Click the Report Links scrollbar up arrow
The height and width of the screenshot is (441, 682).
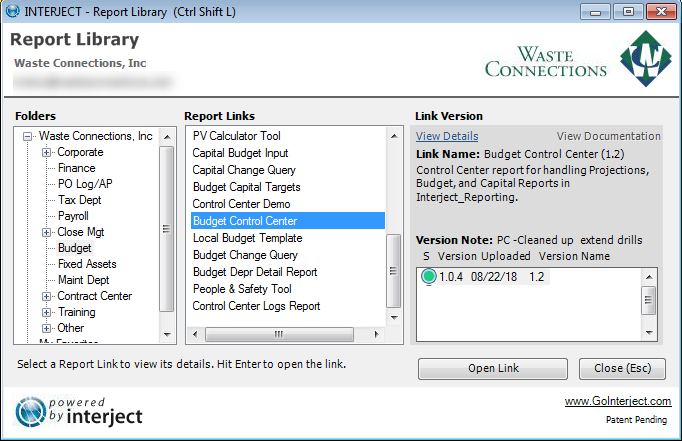[394, 136]
